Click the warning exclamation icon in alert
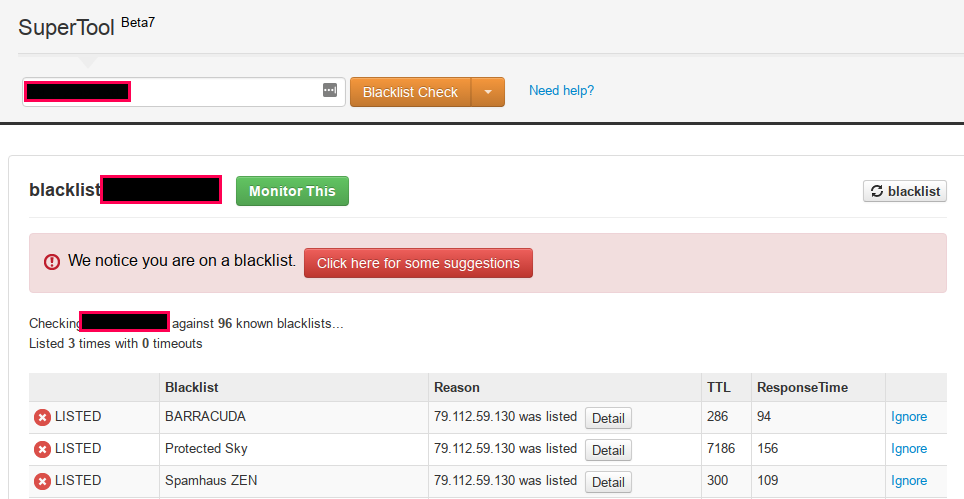 click(x=52, y=262)
